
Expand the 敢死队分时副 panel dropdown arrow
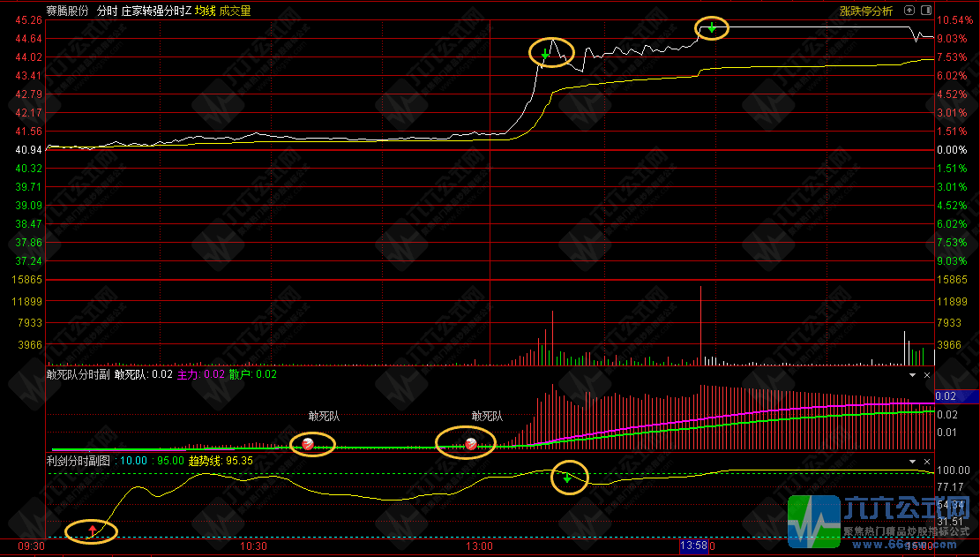coord(913,375)
